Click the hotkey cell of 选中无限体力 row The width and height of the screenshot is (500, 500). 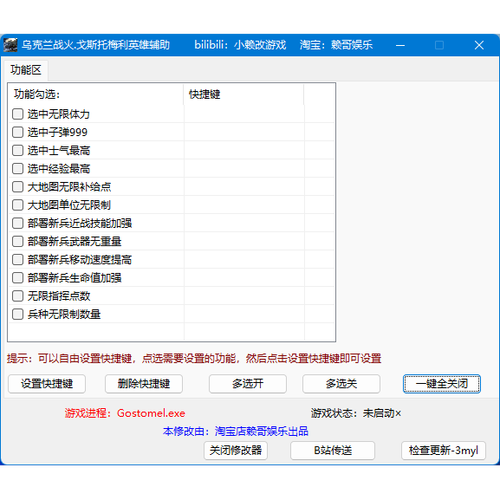click(244, 114)
